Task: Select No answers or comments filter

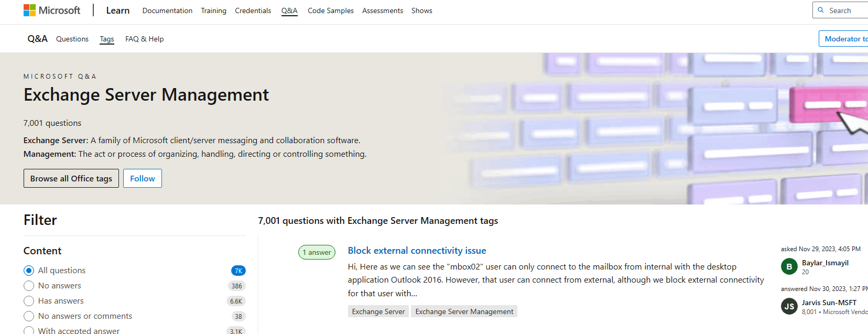Action: (x=29, y=316)
